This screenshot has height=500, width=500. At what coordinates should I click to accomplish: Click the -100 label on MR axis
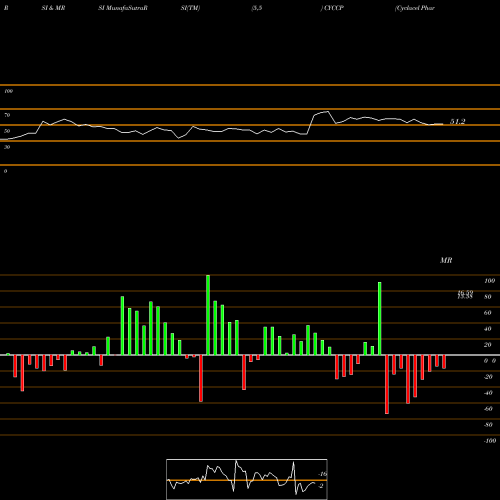tap(489, 441)
